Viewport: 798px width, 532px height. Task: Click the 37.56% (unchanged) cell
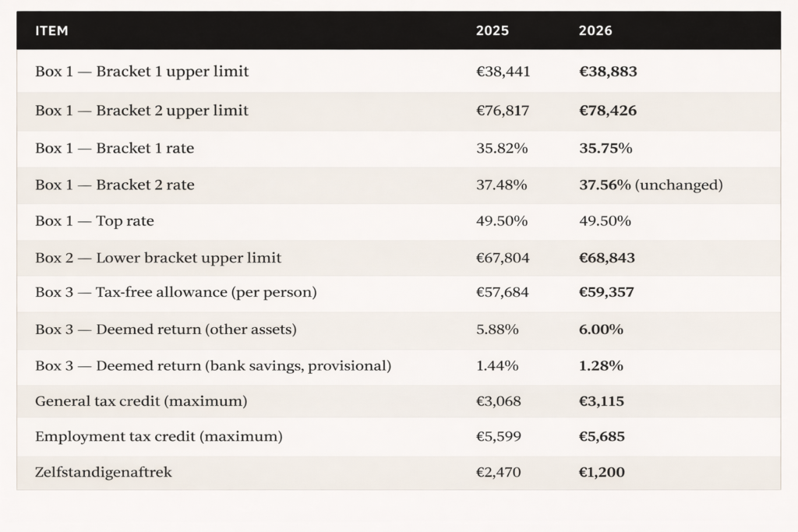click(651, 185)
